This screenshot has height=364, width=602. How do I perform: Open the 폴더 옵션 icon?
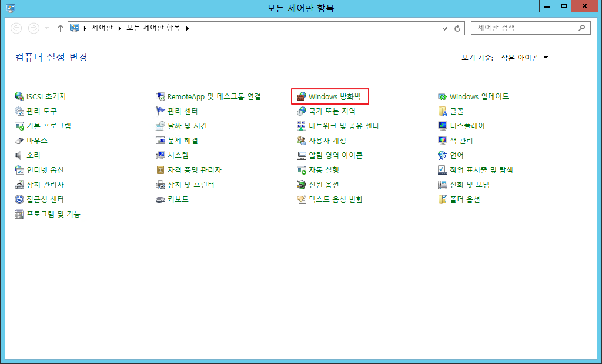443,199
